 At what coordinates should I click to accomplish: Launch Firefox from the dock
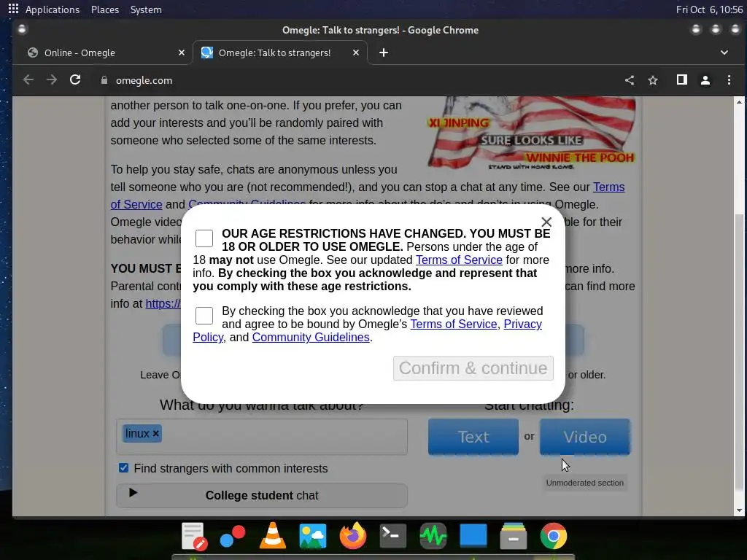pos(352,536)
